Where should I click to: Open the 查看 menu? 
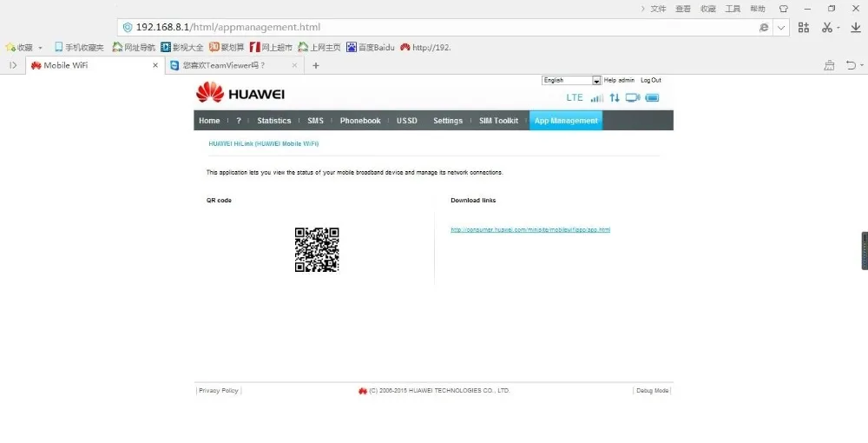pos(683,9)
